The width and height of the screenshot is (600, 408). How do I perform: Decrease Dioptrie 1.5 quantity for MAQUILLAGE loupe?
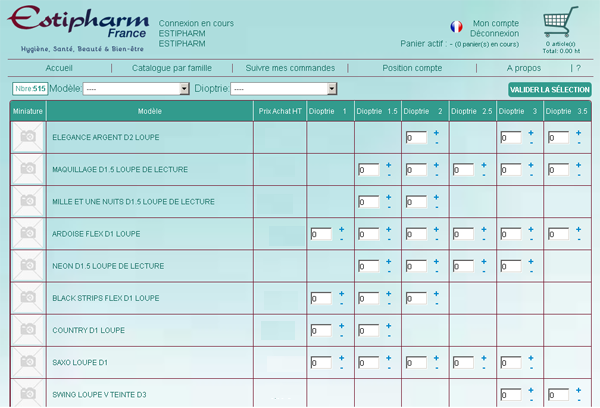(x=389, y=176)
